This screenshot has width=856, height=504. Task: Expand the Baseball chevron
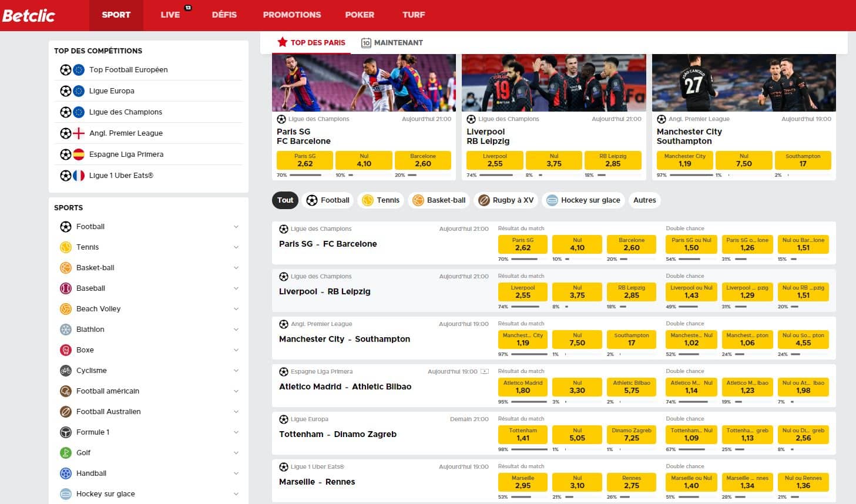point(236,288)
